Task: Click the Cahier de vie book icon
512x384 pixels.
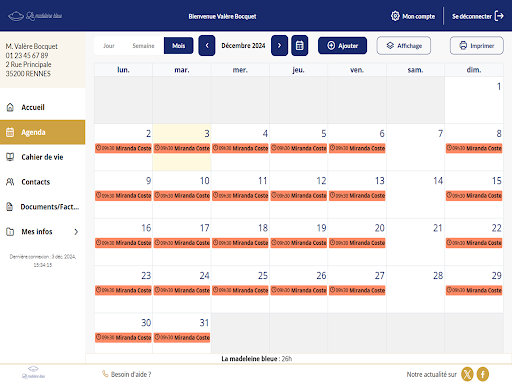Action: (10, 157)
